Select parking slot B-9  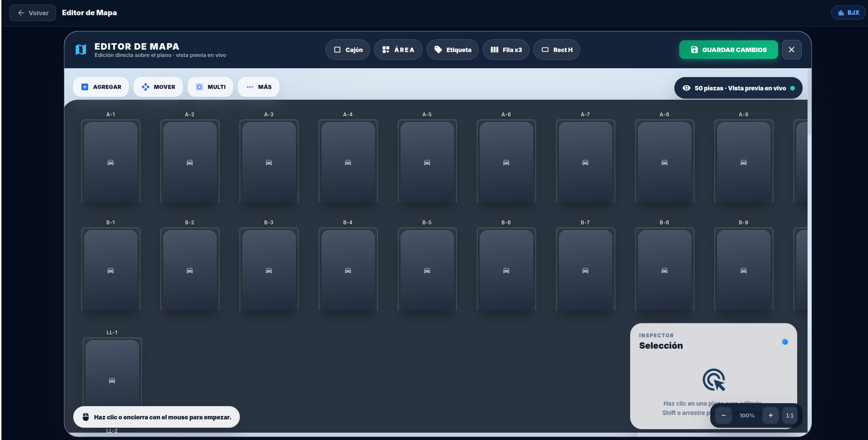coord(744,270)
